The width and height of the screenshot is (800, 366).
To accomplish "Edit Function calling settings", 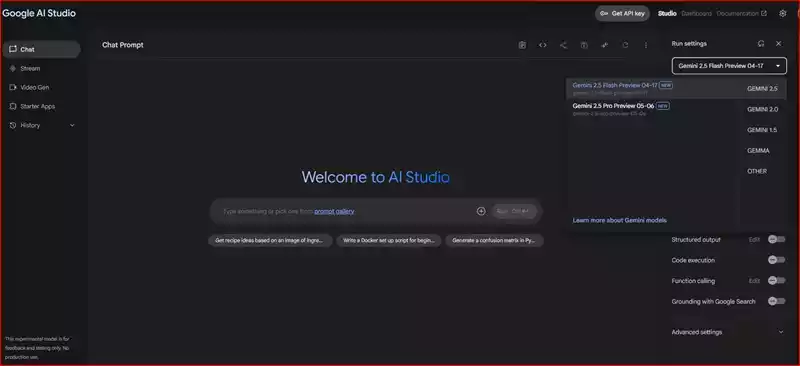I will (754, 280).
